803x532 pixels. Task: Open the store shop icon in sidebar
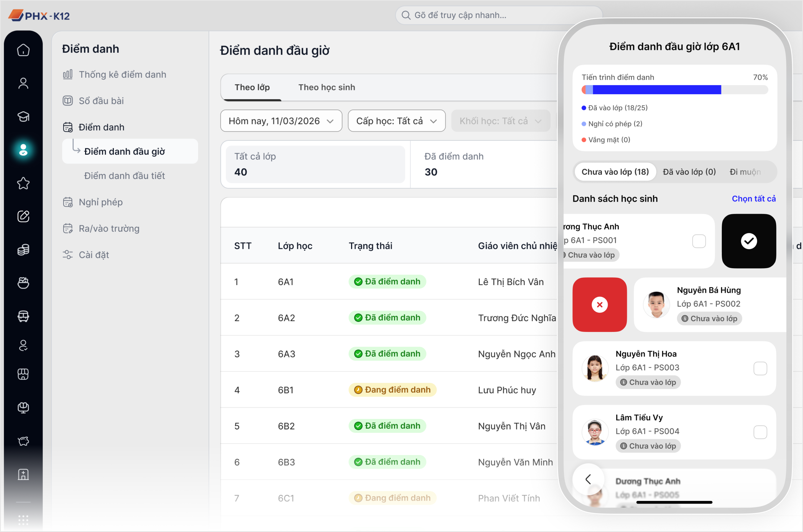pos(23,374)
